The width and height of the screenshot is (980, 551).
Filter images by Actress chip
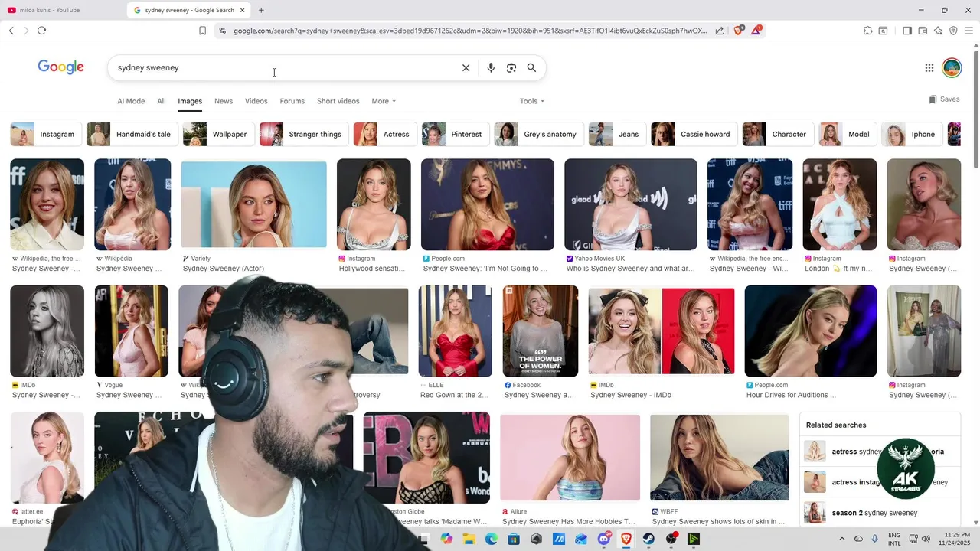[385, 134]
